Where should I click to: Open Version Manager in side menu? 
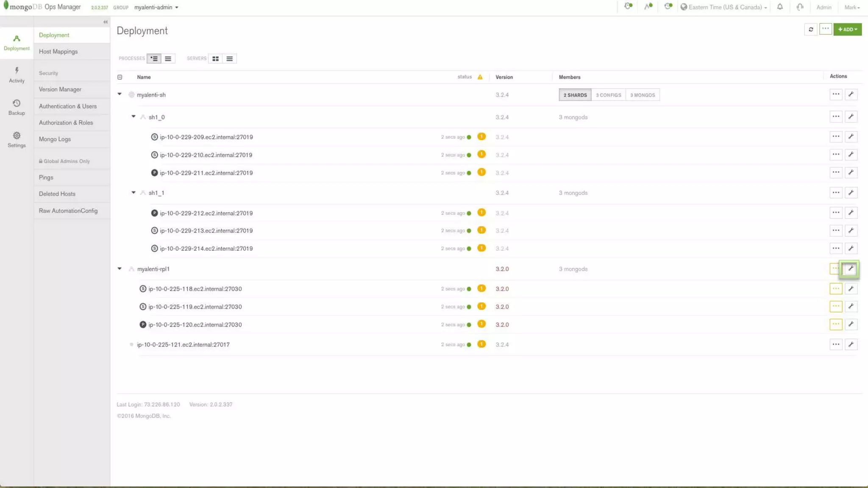(60, 89)
